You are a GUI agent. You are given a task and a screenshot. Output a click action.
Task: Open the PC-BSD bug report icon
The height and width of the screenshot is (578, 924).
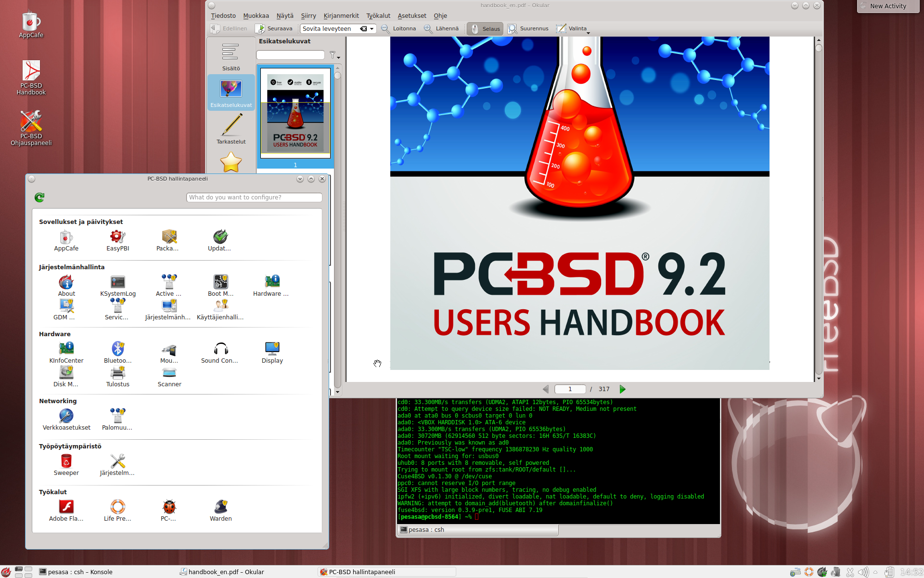pos(169,511)
